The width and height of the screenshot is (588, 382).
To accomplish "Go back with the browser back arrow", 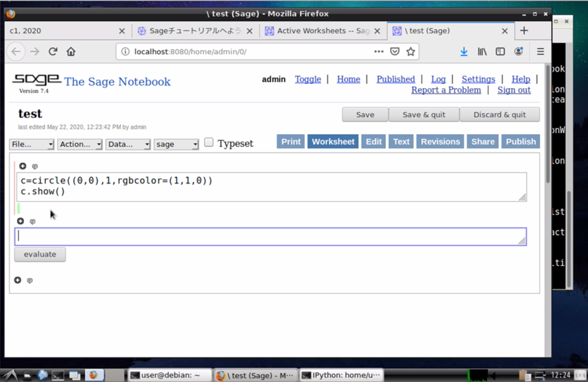I will click(16, 51).
